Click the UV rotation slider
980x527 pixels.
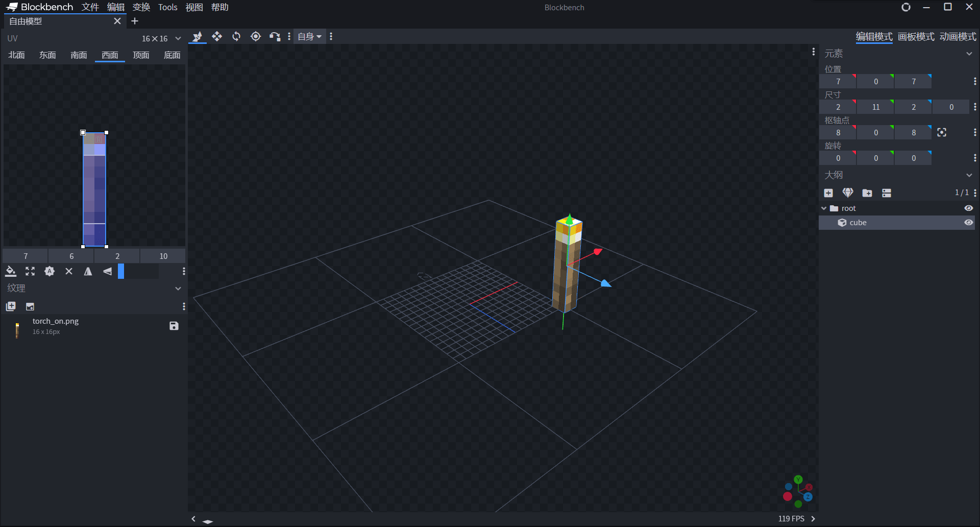click(x=138, y=271)
